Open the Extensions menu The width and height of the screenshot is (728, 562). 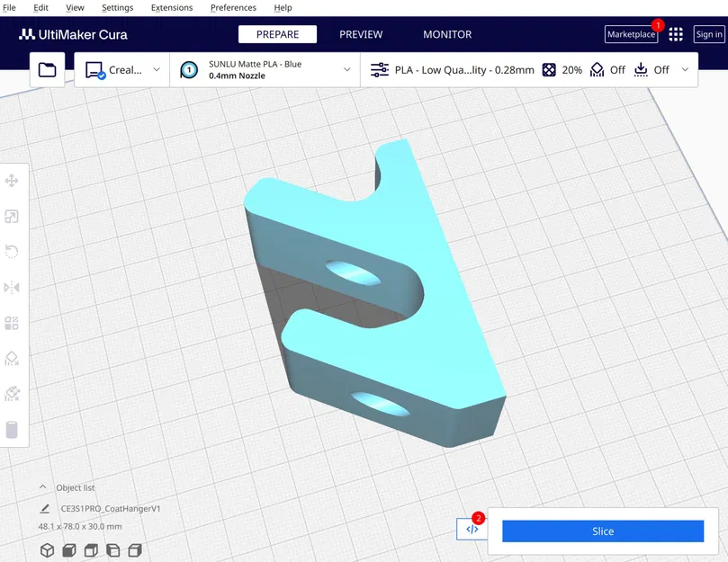172,7
